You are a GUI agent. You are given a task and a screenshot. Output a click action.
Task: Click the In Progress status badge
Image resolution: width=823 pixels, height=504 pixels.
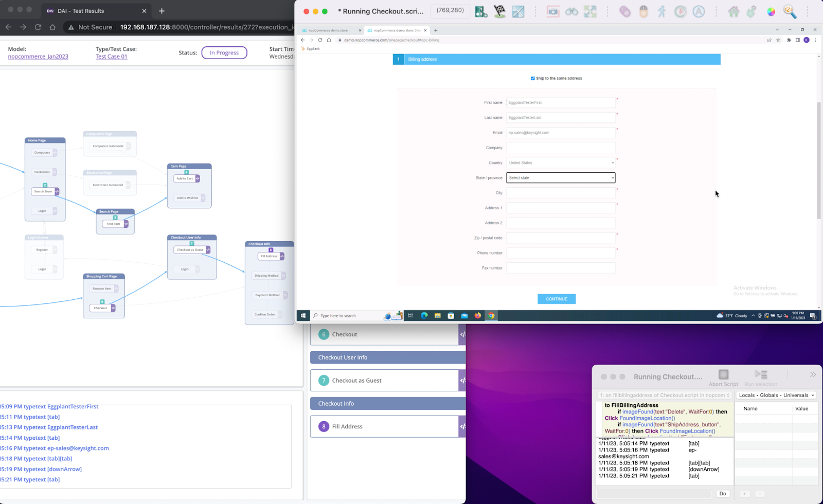pyautogui.click(x=224, y=52)
